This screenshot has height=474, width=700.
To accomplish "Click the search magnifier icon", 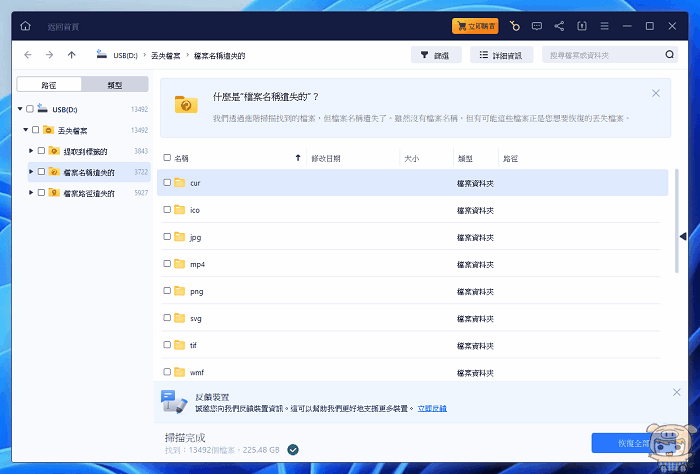I will coord(669,55).
